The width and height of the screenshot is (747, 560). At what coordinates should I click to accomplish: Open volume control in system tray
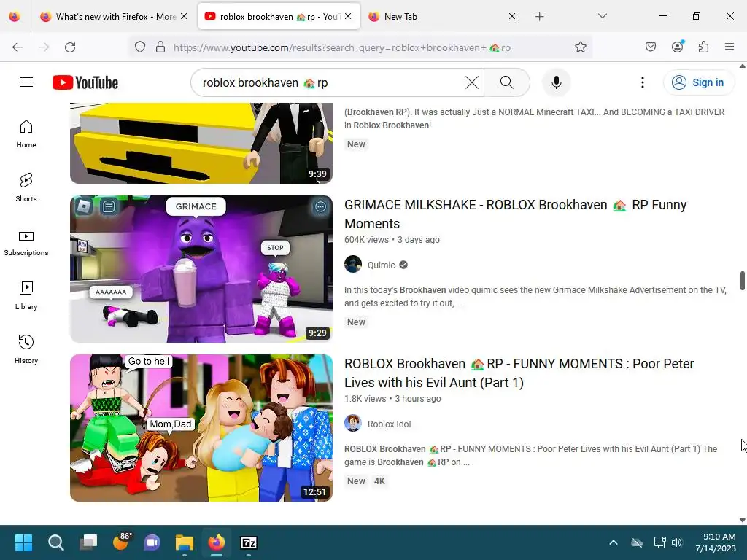[677, 542]
